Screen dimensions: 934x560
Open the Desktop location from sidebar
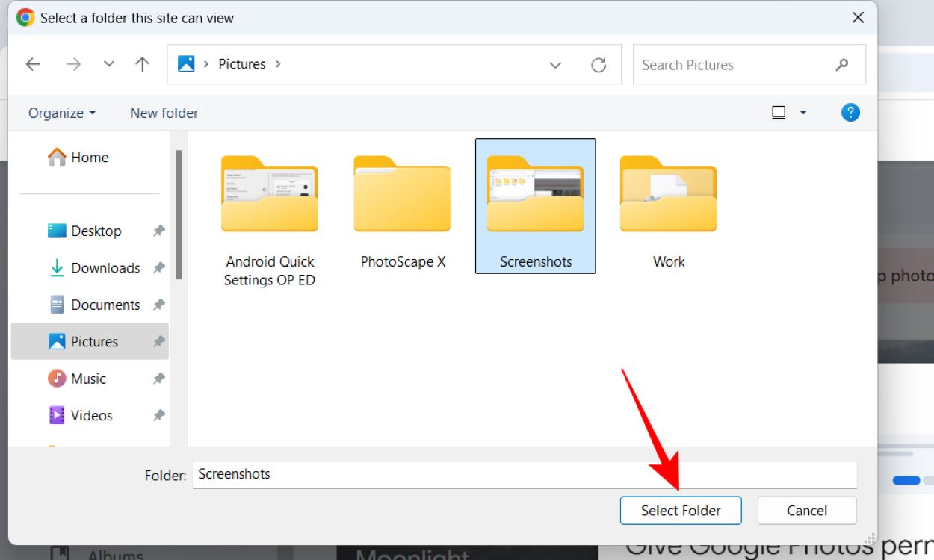tap(96, 231)
